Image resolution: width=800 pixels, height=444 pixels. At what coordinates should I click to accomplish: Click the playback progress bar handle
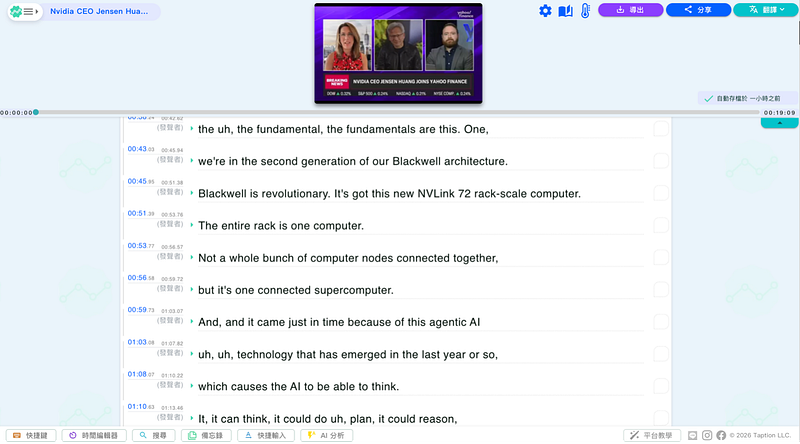[x=36, y=112]
